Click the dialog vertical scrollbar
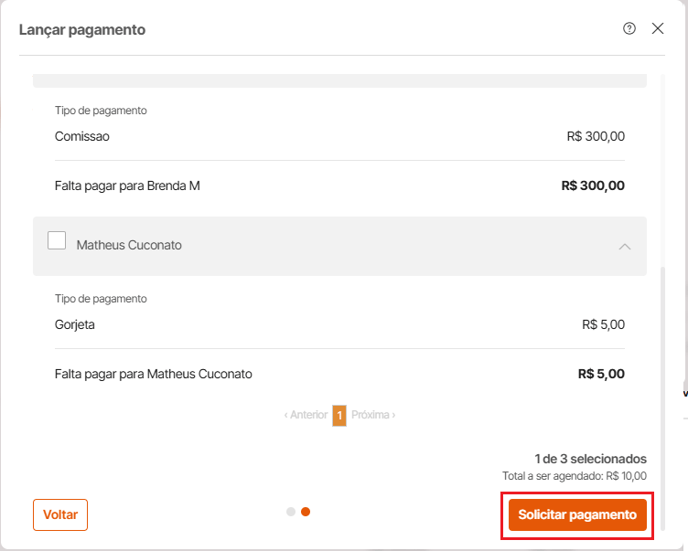Viewport: 688px width, 551px height. 663,398
